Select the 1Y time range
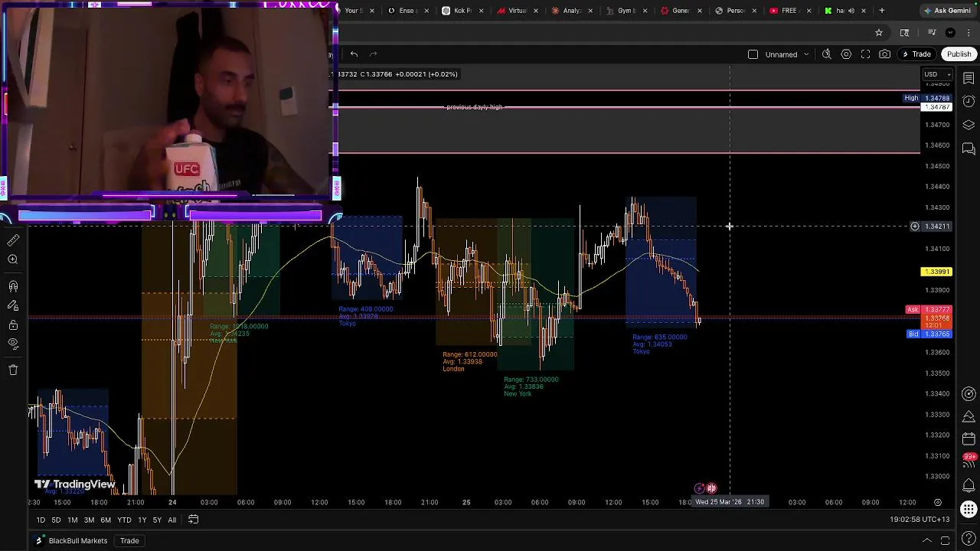980x551 pixels. point(142,520)
